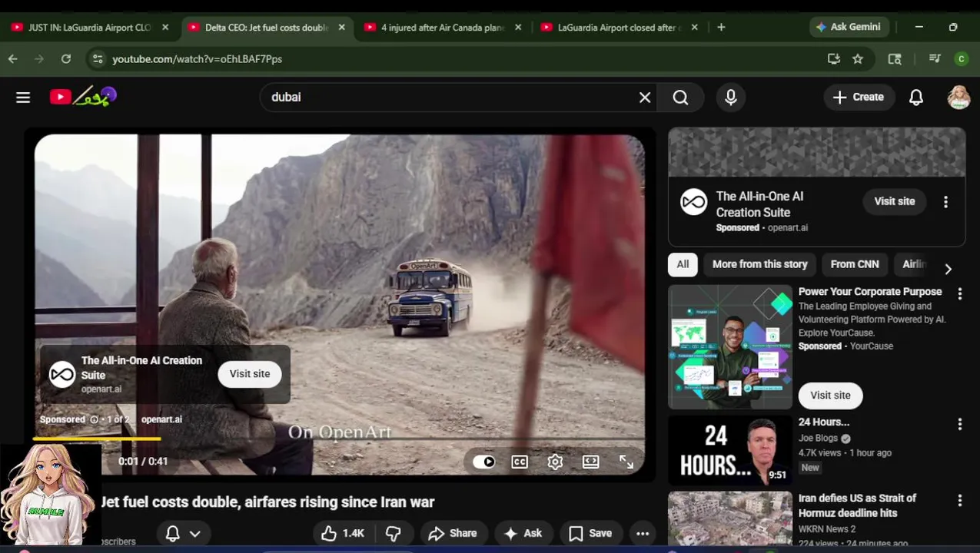Click the magnifier search button
This screenshot has height=553, width=980.
(x=680, y=98)
